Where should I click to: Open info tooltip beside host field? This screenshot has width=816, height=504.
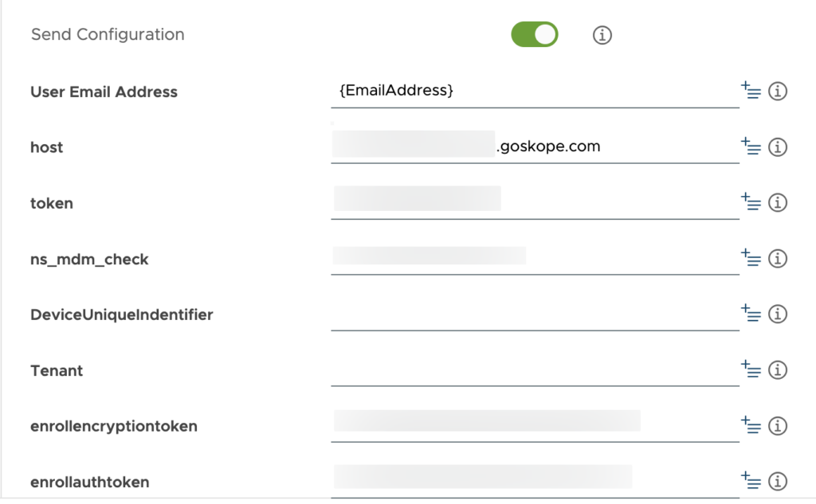(x=779, y=147)
